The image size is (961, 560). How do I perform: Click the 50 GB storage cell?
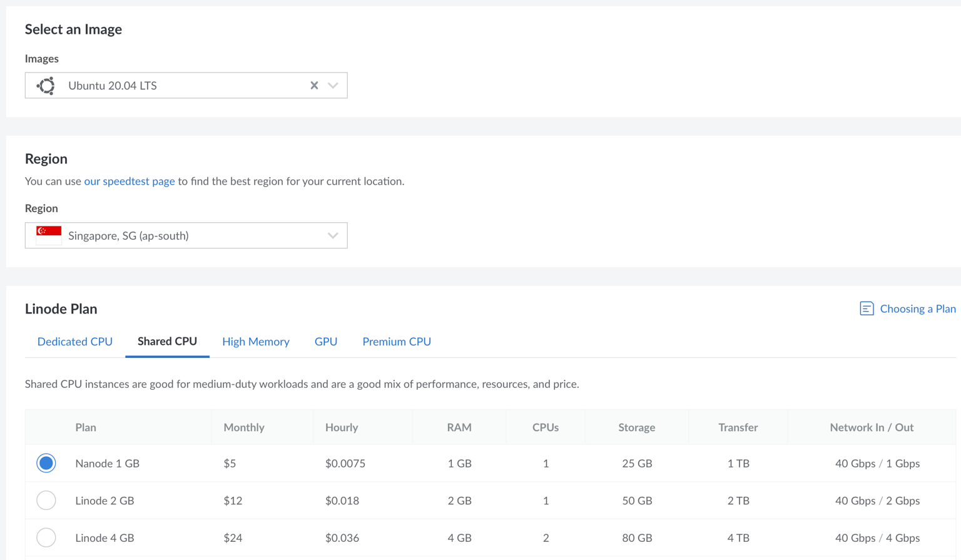coord(637,501)
